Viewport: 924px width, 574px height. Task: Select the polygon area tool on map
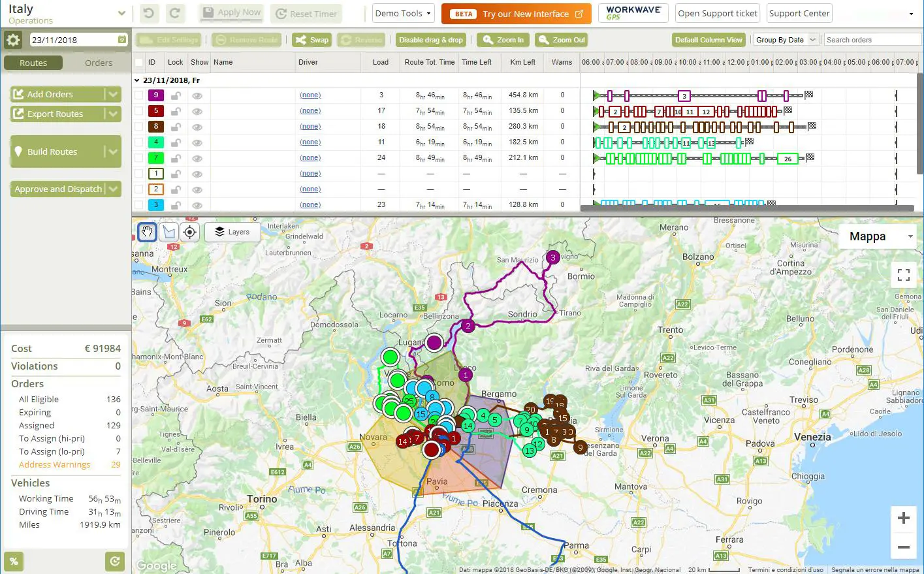click(x=168, y=232)
